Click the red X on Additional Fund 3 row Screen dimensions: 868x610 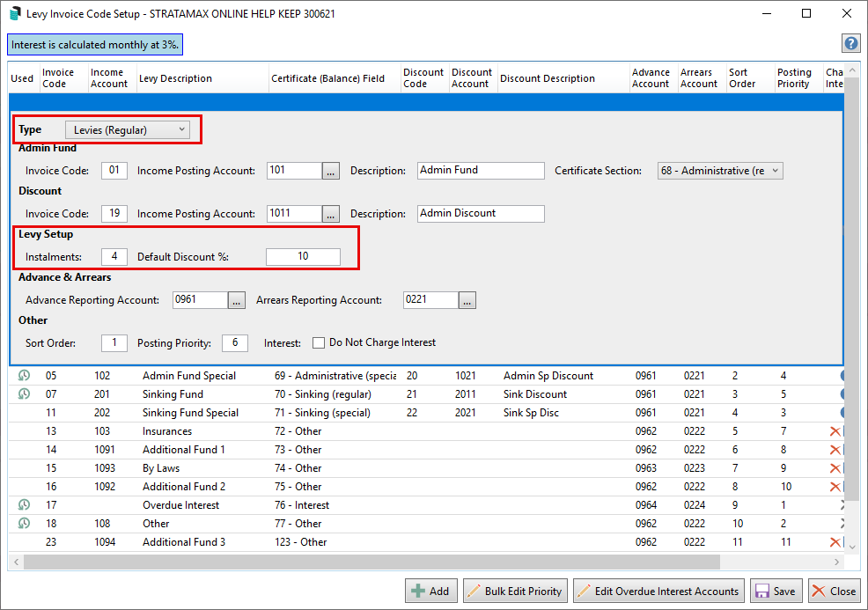click(x=835, y=542)
